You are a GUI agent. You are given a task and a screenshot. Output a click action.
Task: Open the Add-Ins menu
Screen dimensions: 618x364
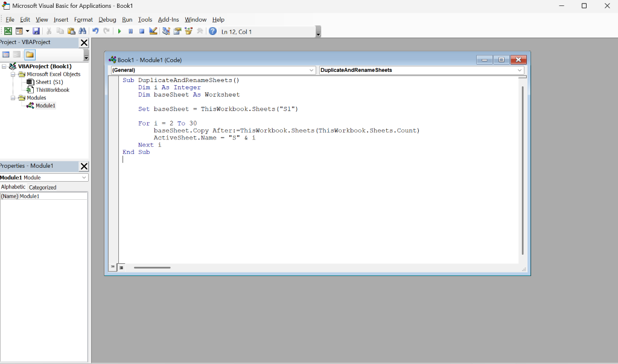[x=168, y=19]
